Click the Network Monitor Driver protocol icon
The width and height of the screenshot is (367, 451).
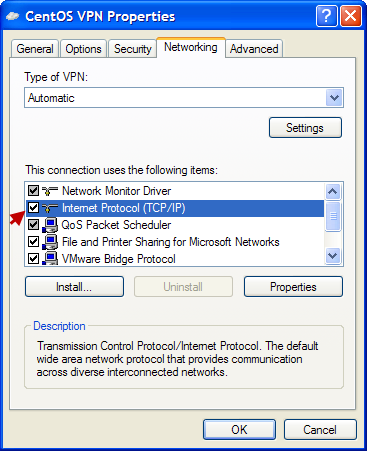[x=50, y=191]
